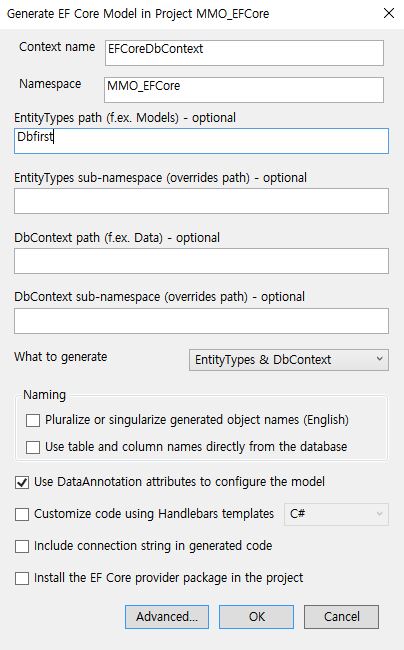Focus the EntityTypes path field containing Dbfirst
The width and height of the screenshot is (404, 650).
(x=201, y=141)
